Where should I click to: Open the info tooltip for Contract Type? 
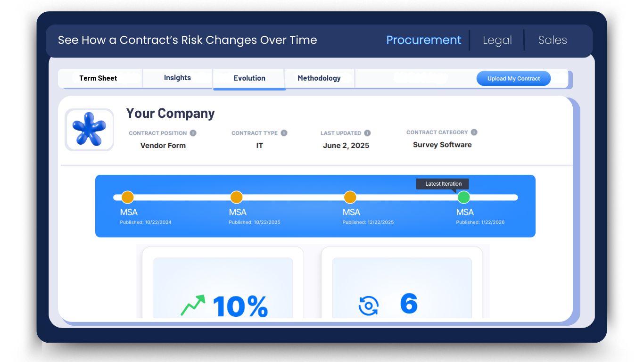click(285, 133)
